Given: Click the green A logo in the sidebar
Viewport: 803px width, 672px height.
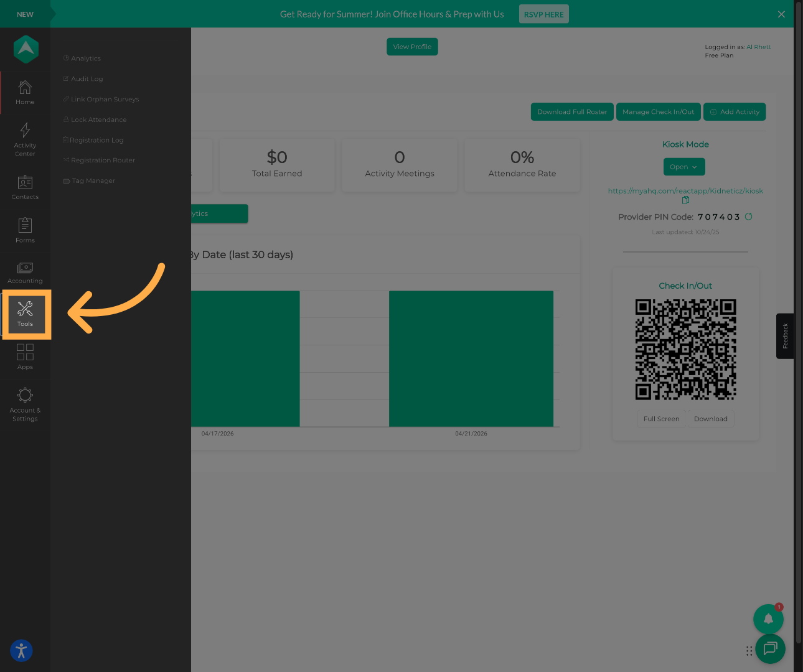Looking at the screenshot, I should coord(26,49).
